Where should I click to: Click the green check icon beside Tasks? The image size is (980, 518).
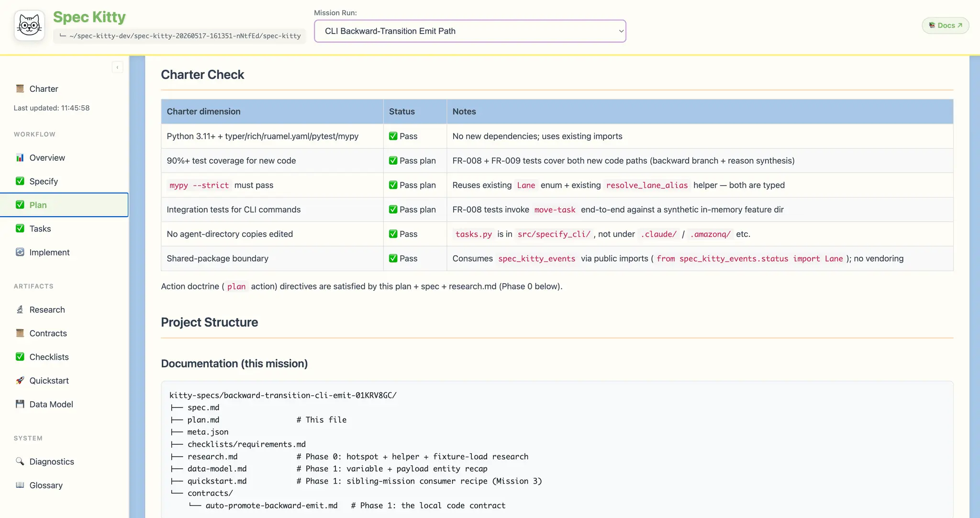tap(20, 228)
